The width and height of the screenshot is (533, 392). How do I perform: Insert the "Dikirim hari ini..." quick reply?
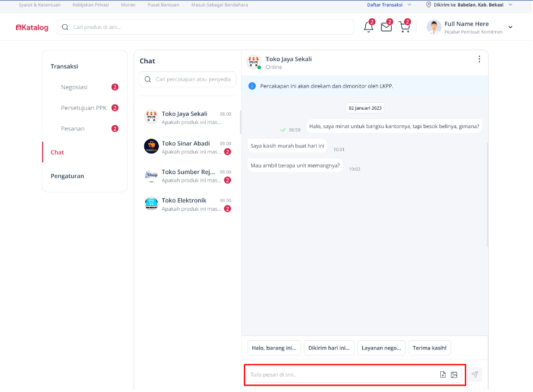point(329,348)
